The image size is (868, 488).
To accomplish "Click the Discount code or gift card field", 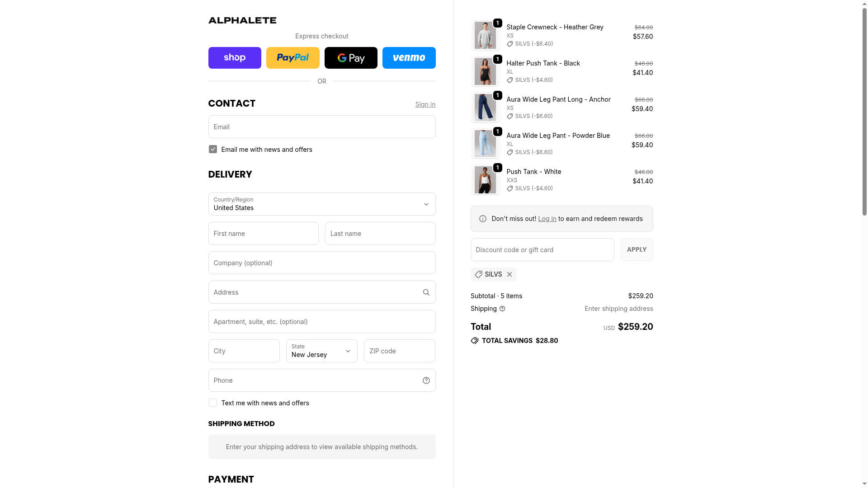I will [542, 250].
